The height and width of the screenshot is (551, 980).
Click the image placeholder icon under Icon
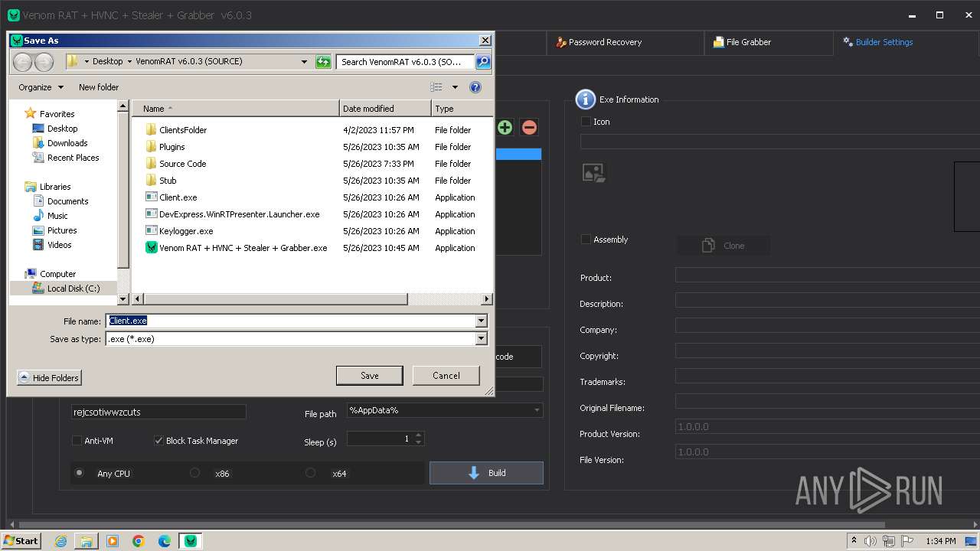(593, 172)
